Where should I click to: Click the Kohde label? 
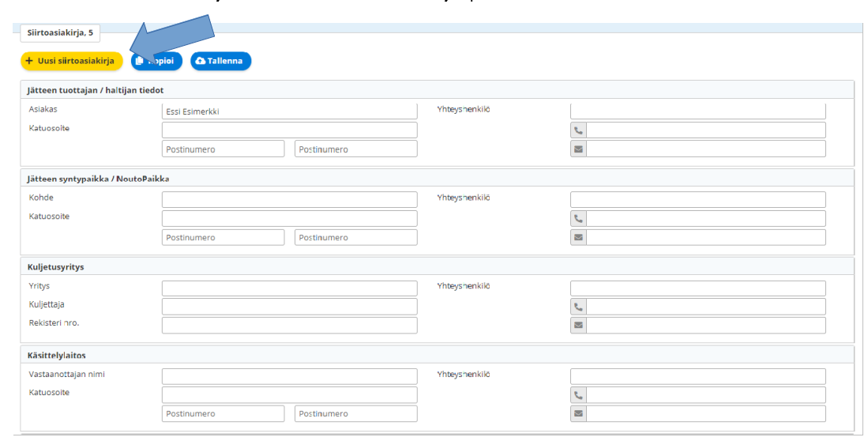click(41, 198)
